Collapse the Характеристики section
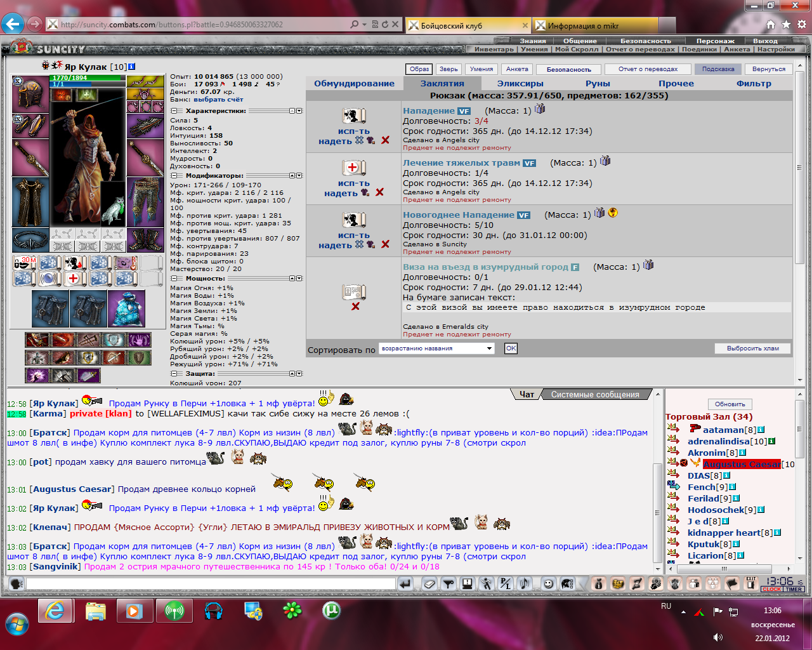 click(x=174, y=111)
